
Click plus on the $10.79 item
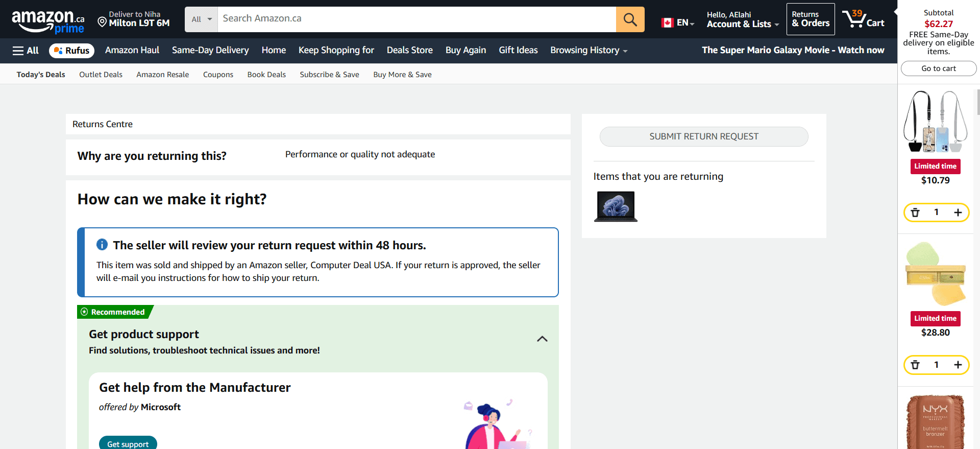958,212
